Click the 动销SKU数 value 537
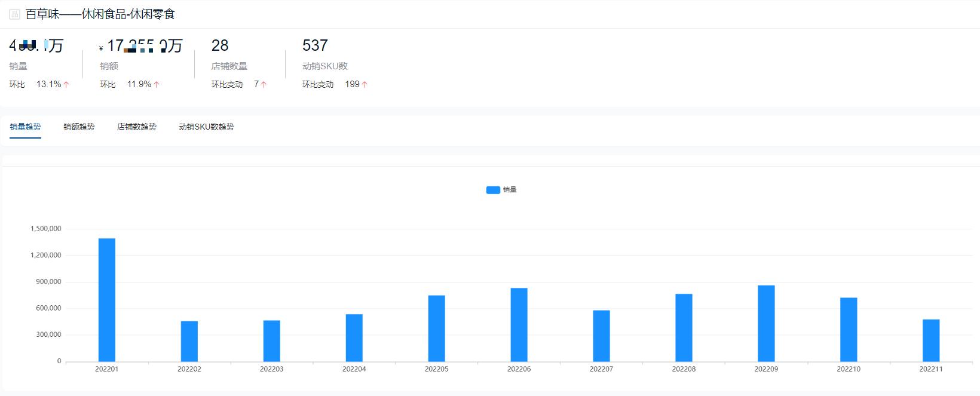This screenshot has width=980, height=396. 315,45
